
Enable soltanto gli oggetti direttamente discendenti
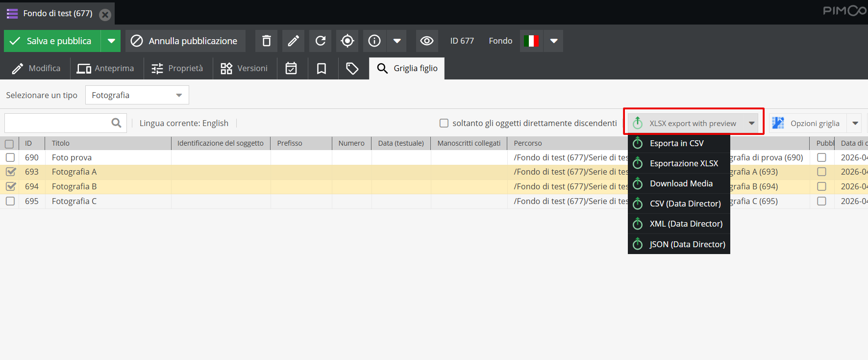(444, 123)
